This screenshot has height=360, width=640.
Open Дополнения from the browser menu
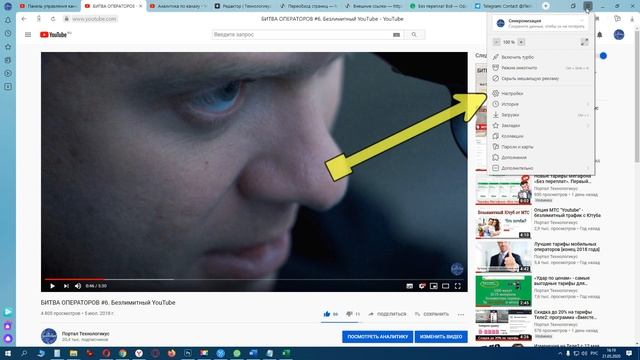541,157
